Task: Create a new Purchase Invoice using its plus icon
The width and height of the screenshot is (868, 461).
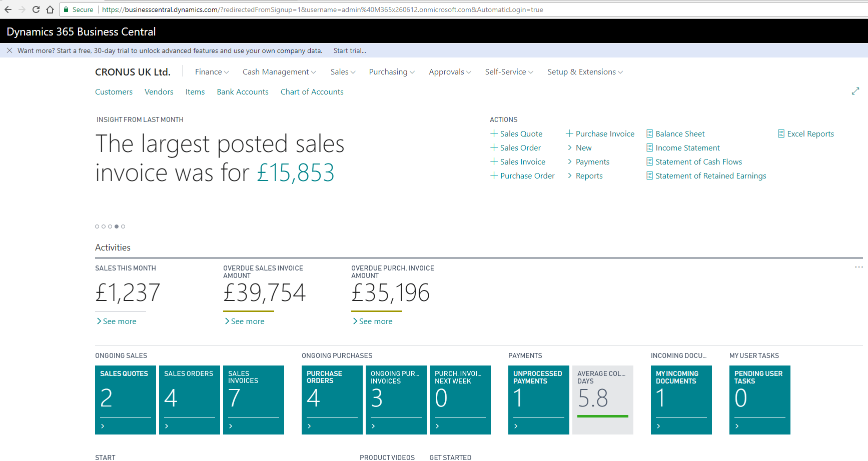Action: pos(569,133)
